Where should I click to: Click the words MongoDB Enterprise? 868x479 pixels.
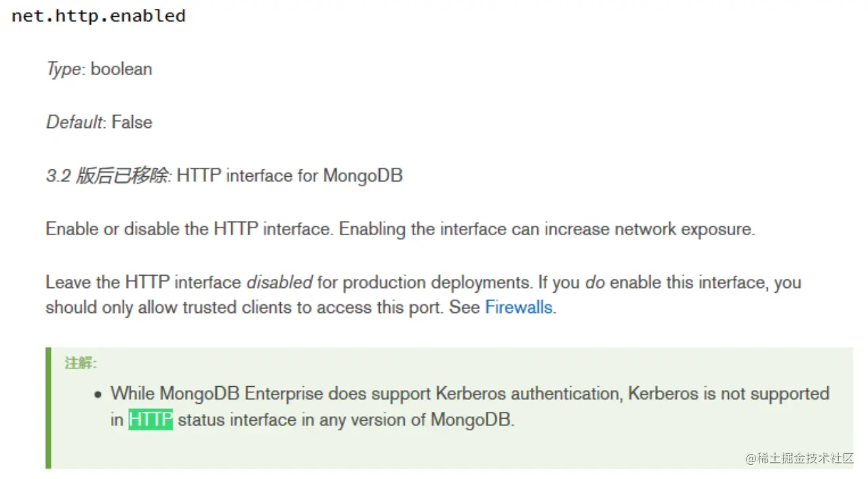click(241, 394)
